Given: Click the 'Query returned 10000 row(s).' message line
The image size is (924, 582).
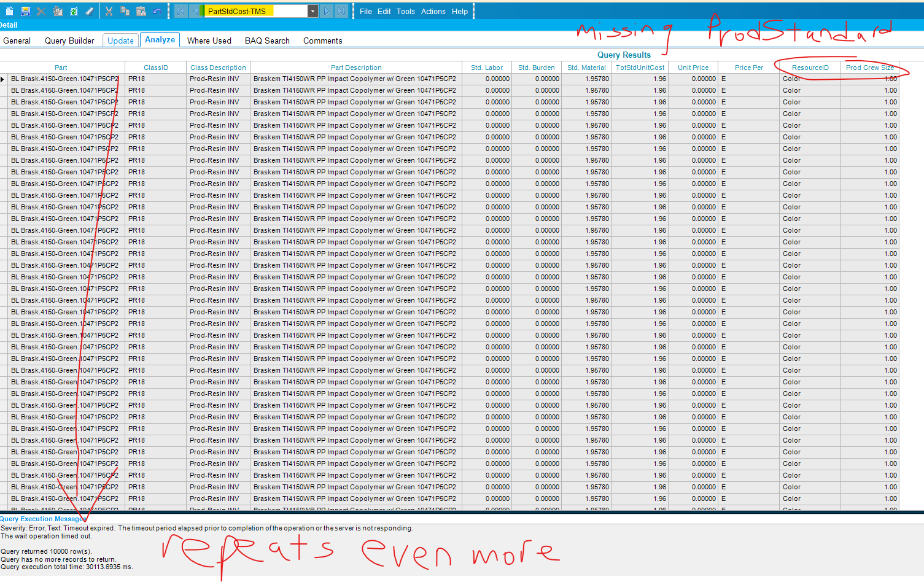Looking at the screenshot, I should click(x=46, y=551).
